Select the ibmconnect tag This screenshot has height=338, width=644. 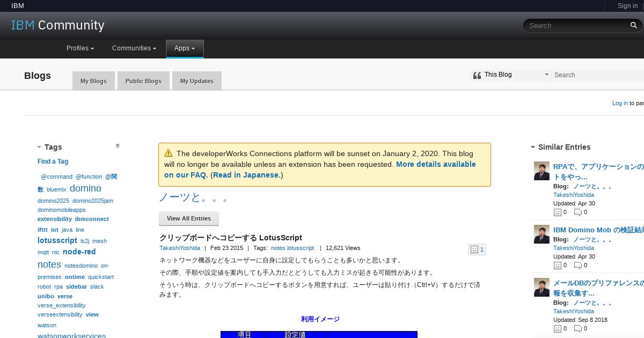click(x=92, y=219)
